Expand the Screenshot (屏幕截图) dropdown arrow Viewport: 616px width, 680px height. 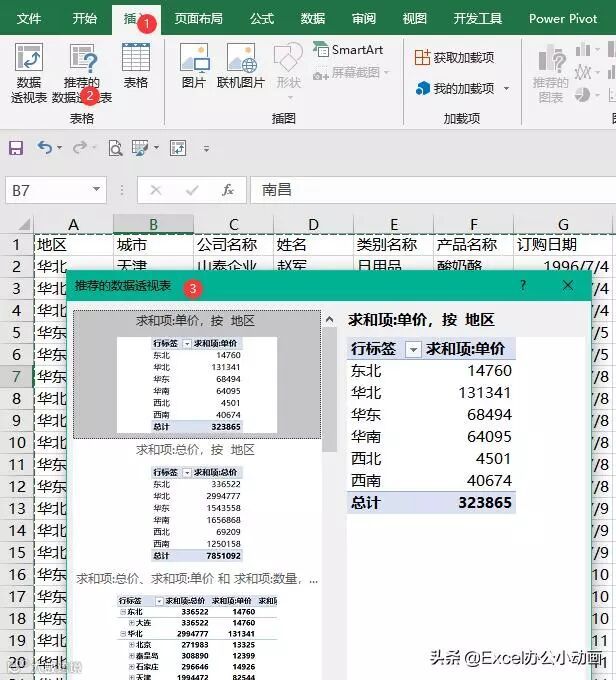pyautogui.click(x=386, y=72)
